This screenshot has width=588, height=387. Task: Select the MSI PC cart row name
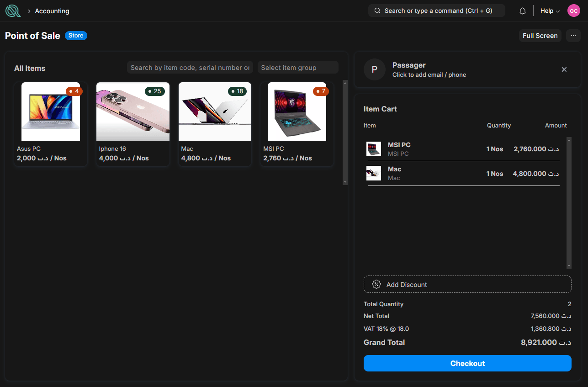coord(399,145)
